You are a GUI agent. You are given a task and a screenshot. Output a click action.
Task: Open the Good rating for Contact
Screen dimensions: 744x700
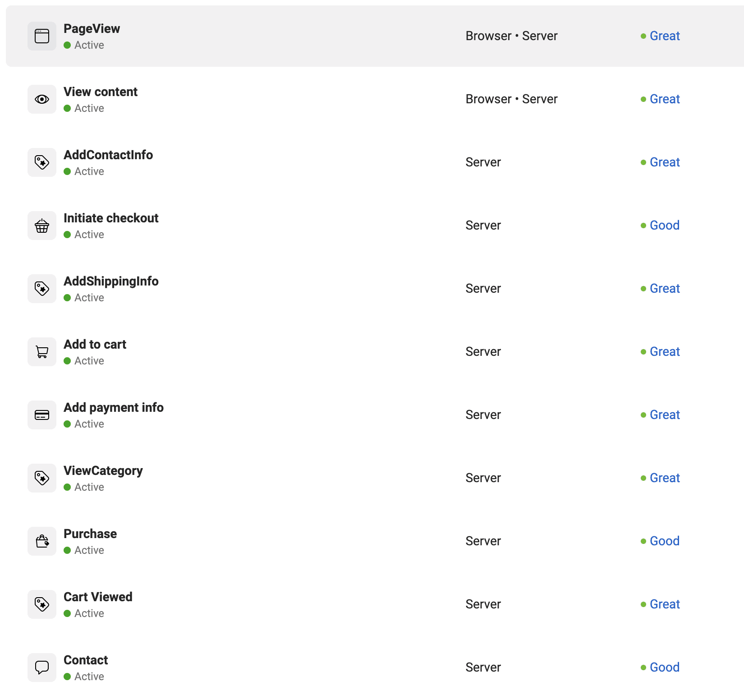pos(665,668)
